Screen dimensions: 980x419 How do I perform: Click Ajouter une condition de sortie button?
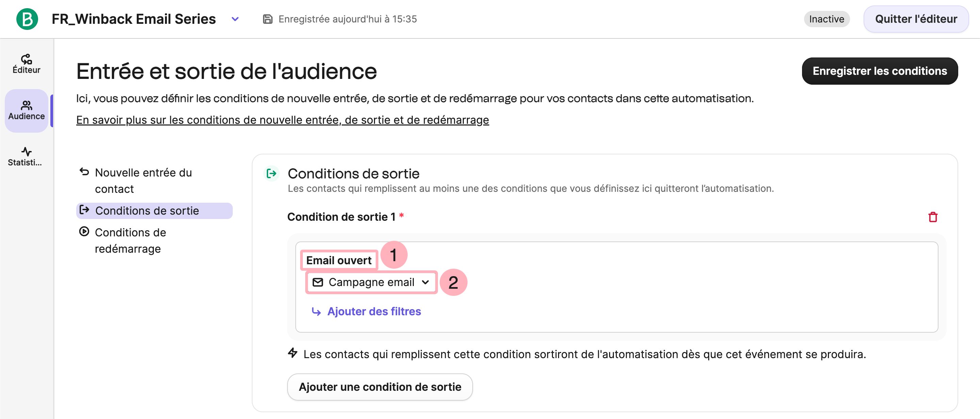380,387
